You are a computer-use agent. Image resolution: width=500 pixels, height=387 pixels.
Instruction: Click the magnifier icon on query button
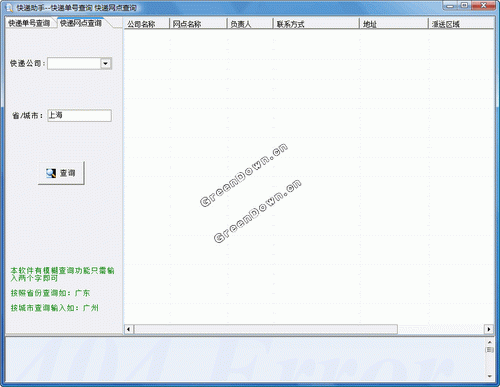tap(51, 173)
